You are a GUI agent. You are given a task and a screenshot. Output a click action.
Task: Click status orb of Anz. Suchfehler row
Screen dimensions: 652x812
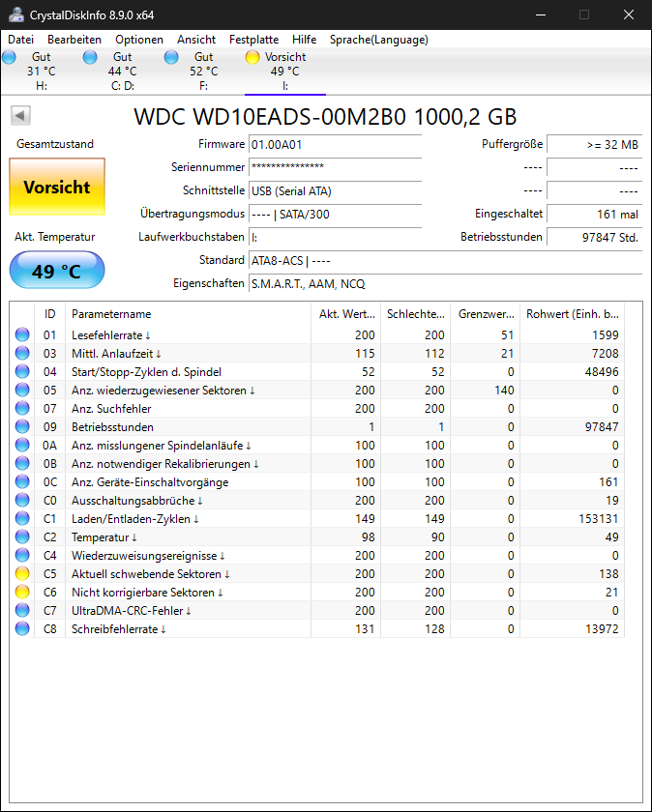[x=22, y=409]
